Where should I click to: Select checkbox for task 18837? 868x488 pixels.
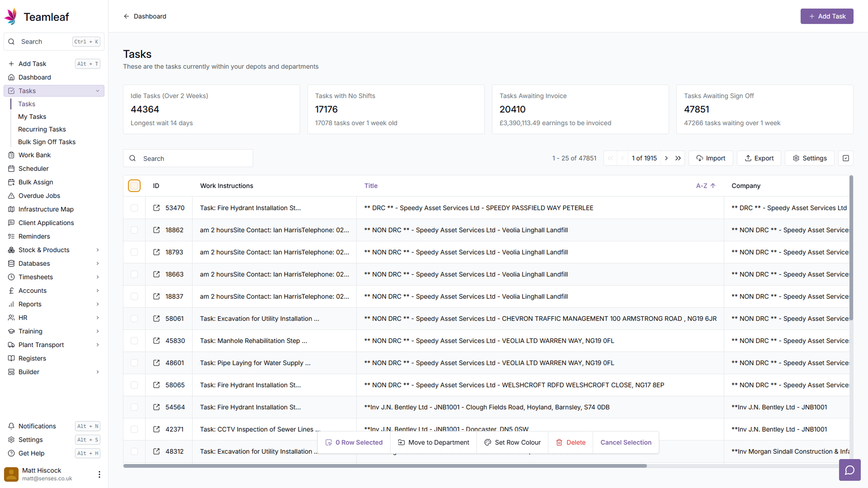[134, 296]
